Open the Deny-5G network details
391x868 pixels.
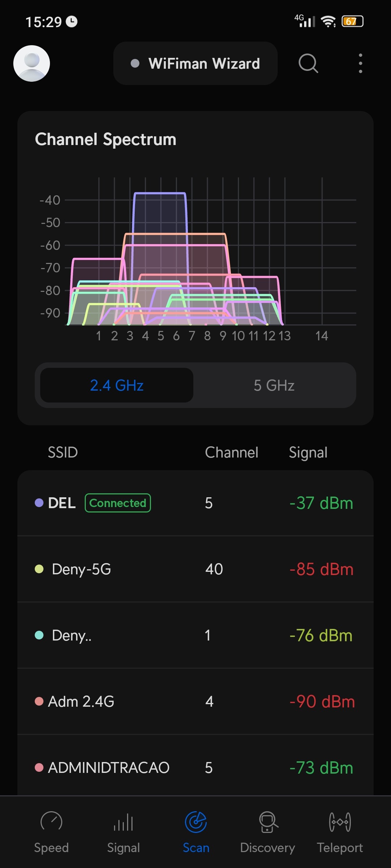click(x=195, y=569)
